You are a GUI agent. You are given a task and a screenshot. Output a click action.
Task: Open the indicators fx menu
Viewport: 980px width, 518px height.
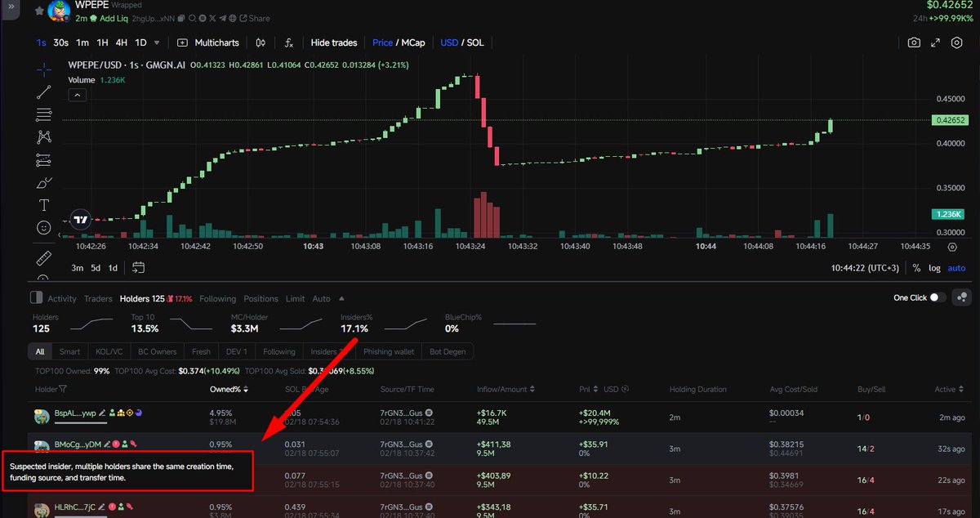tap(289, 42)
